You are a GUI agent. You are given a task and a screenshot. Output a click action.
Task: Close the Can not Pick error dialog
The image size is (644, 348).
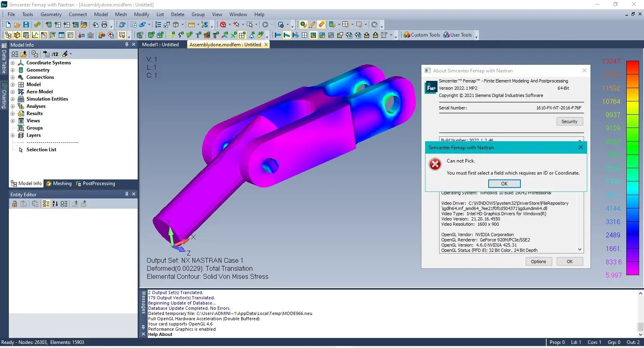pyautogui.click(x=580, y=148)
